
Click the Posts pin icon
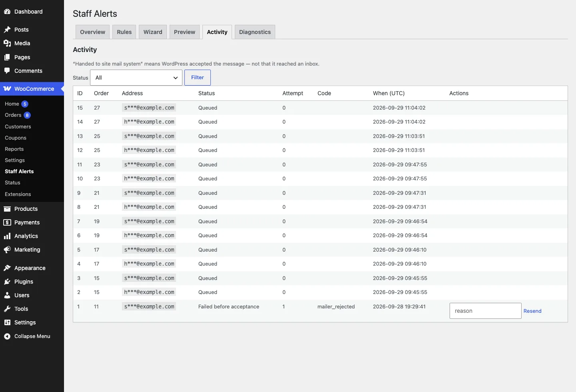(x=7, y=30)
